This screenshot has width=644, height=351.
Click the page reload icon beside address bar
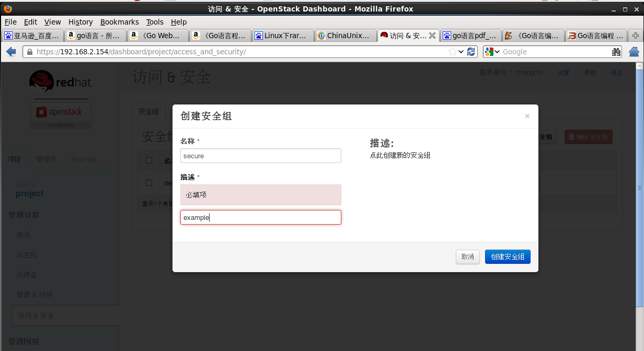point(471,52)
